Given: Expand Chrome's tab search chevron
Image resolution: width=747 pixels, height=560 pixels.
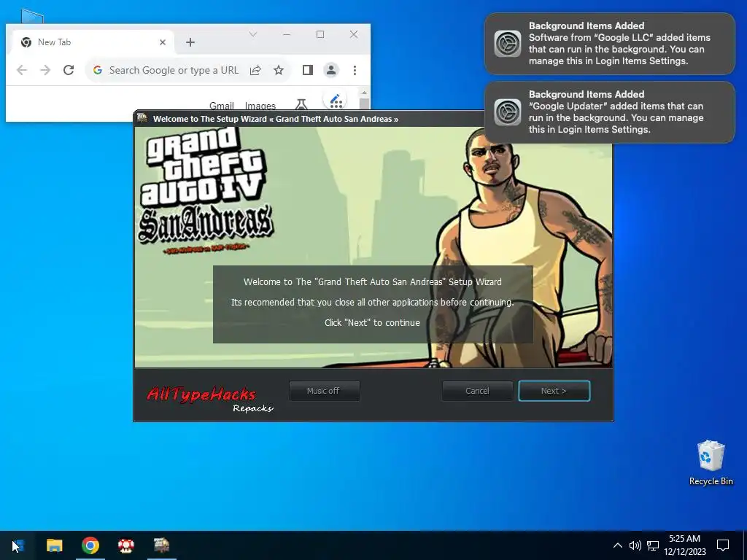Looking at the screenshot, I should pos(253,34).
